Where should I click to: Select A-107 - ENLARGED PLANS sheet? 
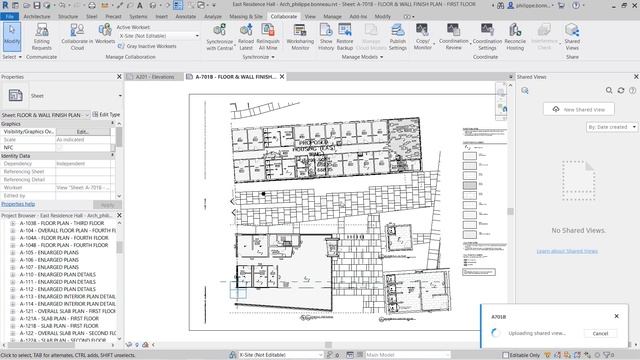click(49, 267)
